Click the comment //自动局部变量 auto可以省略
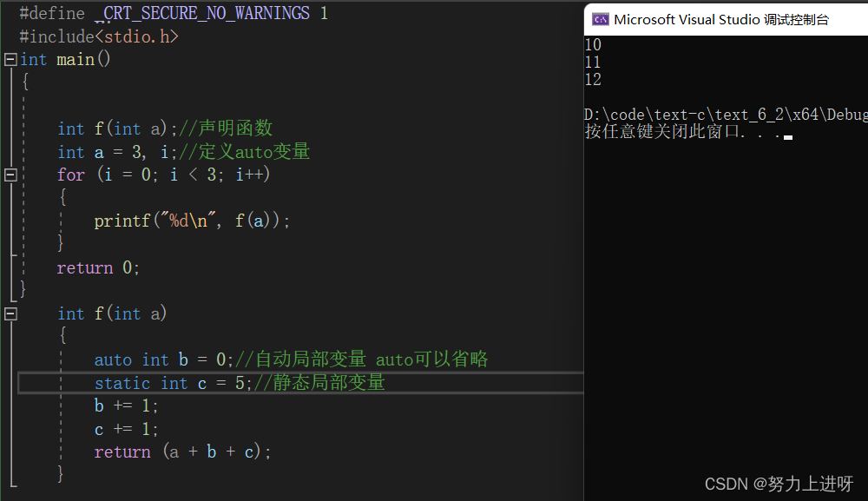This screenshot has height=501, width=868. 361,359
